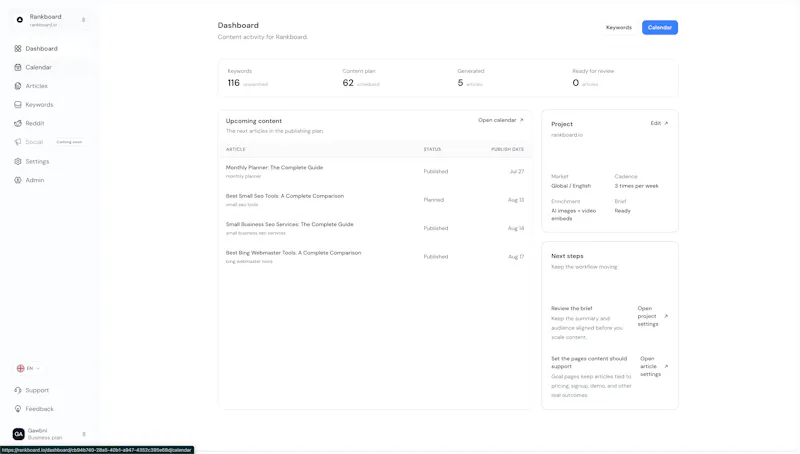Click the PUBLISH DATE column header
Viewport: 800px width, 454px height.
click(x=507, y=149)
